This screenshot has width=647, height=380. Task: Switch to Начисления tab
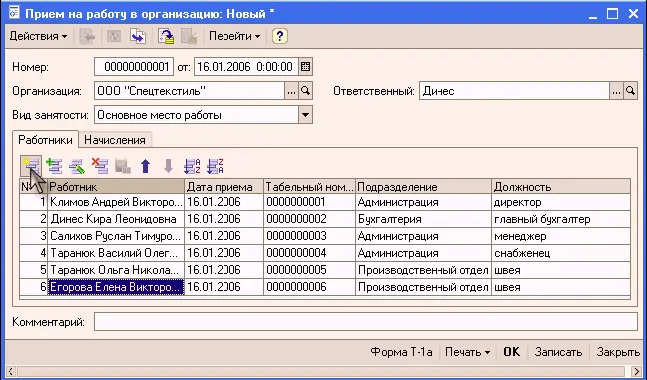[x=115, y=140]
